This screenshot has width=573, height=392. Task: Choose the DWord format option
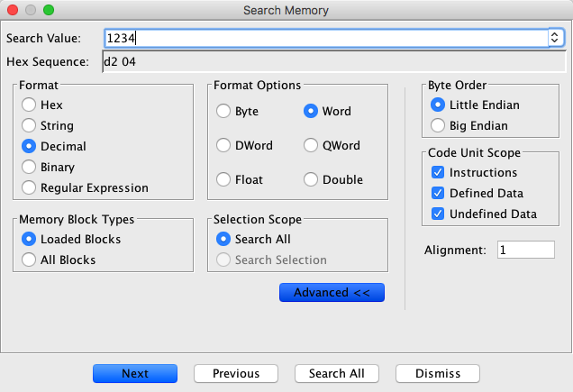(x=223, y=146)
